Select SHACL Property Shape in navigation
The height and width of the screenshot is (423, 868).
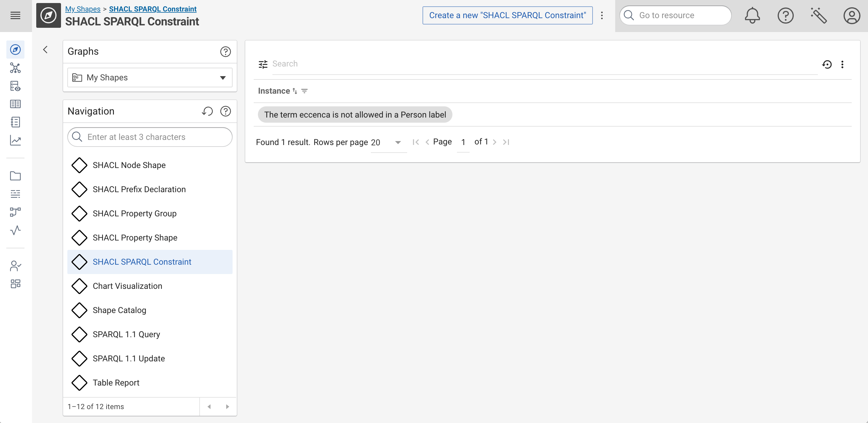pyautogui.click(x=135, y=237)
